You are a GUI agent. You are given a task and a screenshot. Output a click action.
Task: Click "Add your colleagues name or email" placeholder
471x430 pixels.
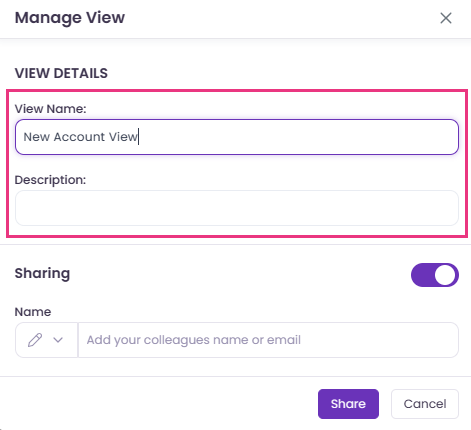click(194, 340)
